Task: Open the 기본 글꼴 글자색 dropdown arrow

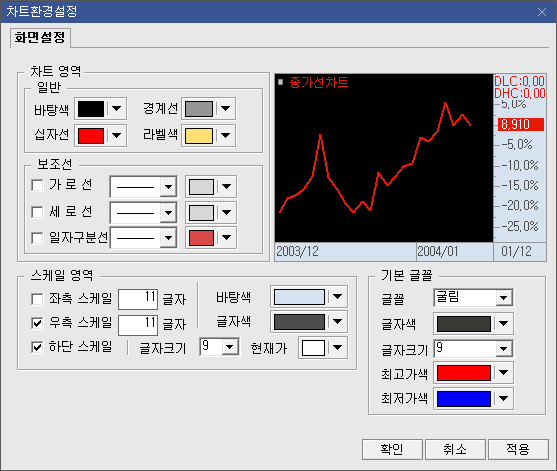Action: click(x=503, y=324)
